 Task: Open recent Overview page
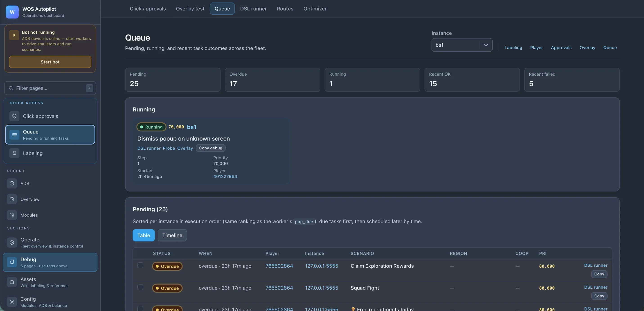[x=50, y=199]
